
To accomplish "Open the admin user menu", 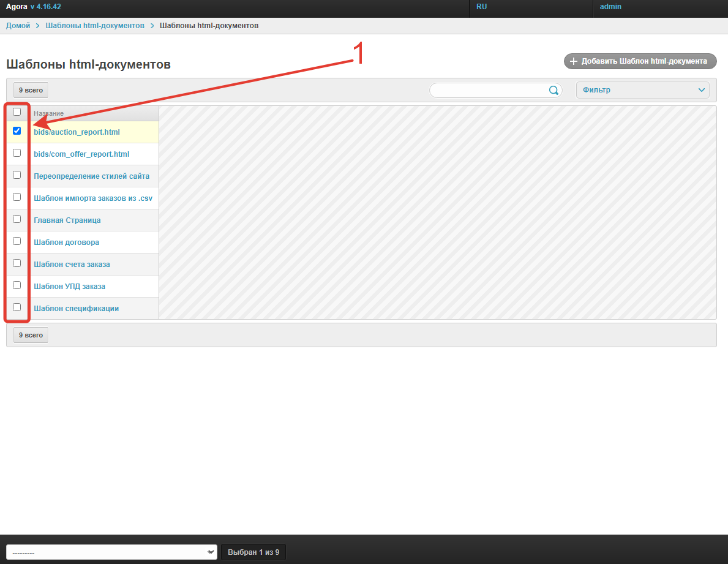I will click(610, 7).
